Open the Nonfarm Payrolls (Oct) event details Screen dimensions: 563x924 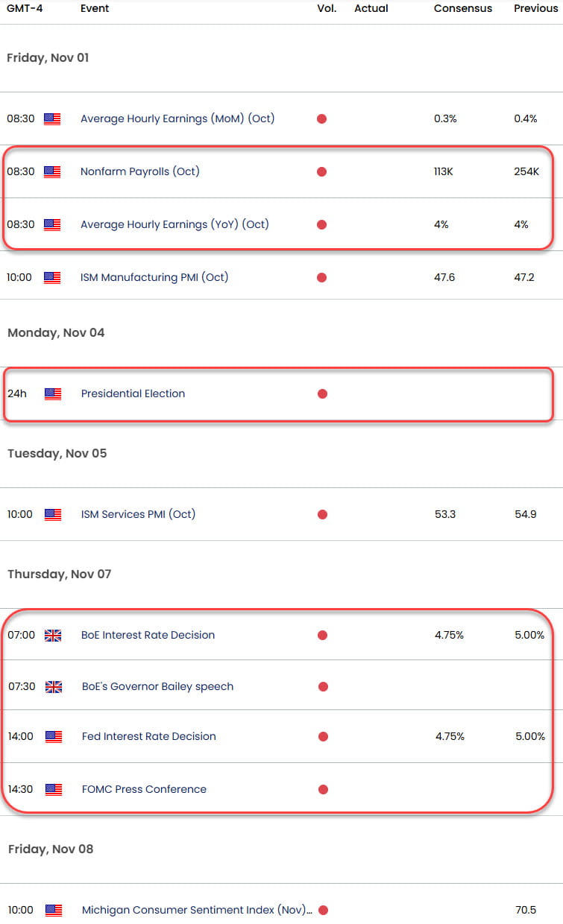[139, 171]
